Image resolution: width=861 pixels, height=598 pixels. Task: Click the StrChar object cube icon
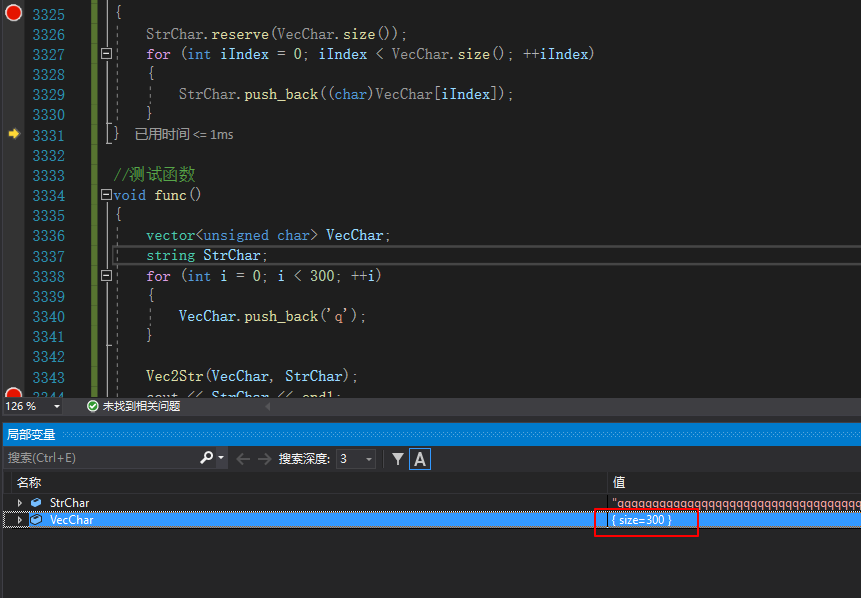click(x=36, y=502)
